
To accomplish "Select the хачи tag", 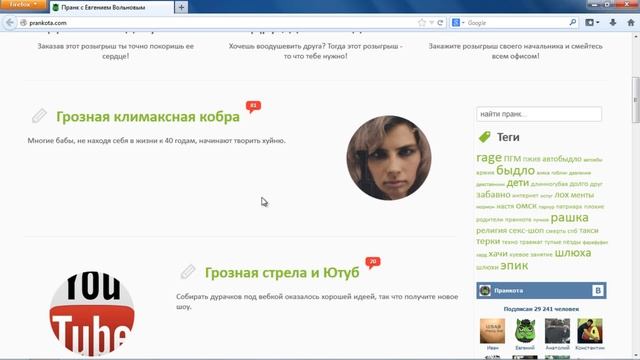I will point(498,254).
